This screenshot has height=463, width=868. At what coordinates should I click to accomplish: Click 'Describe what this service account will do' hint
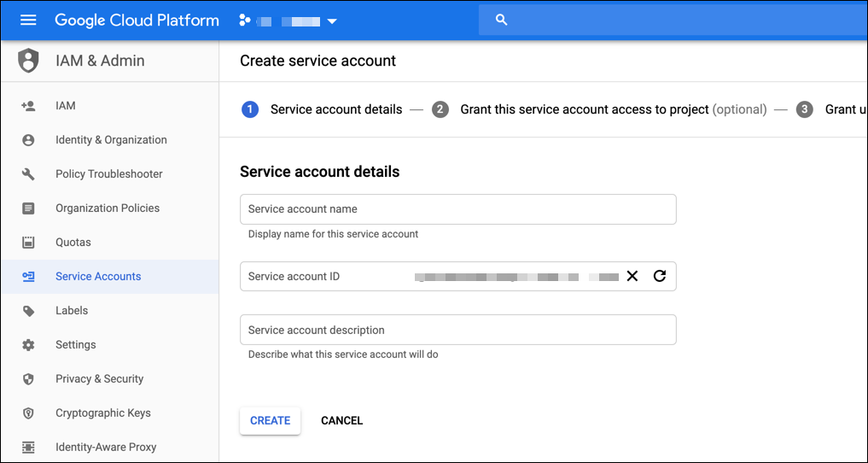(343, 355)
